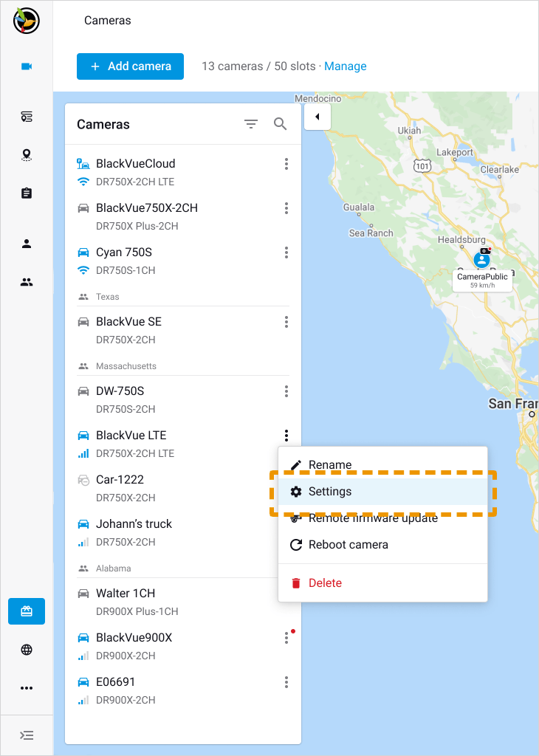
Task: Collapse the Cameras panel with arrow button
Action: click(x=317, y=117)
